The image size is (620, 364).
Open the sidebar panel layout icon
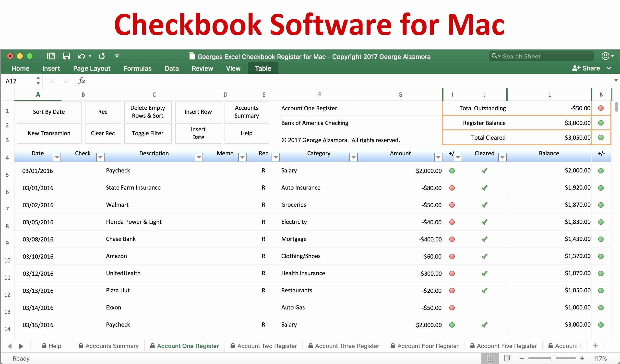coord(51,56)
